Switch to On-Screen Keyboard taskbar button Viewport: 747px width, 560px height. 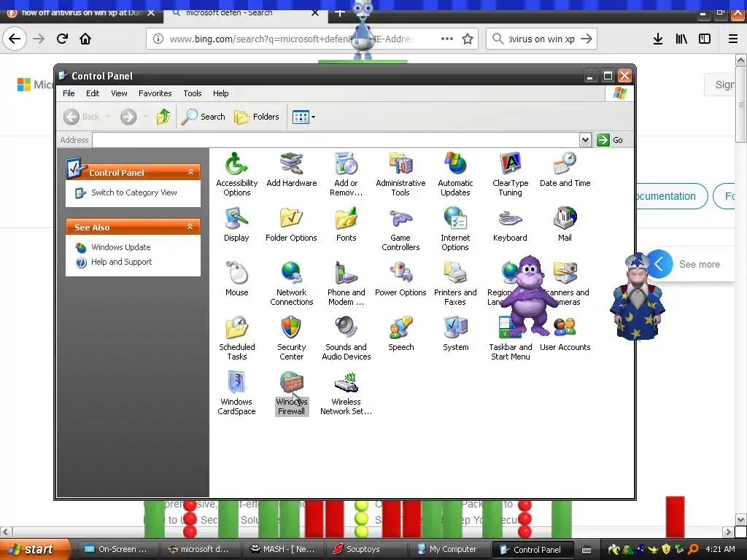[x=117, y=549]
